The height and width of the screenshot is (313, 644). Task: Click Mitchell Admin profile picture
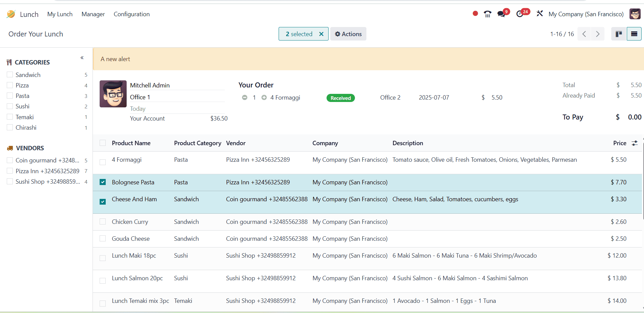point(113,94)
